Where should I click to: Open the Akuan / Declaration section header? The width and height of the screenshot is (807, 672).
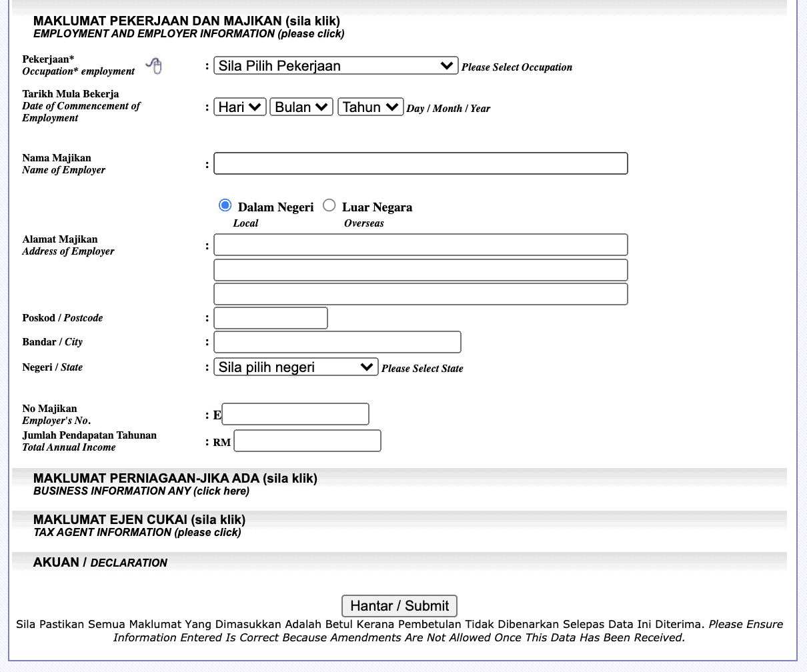coord(100,563)
